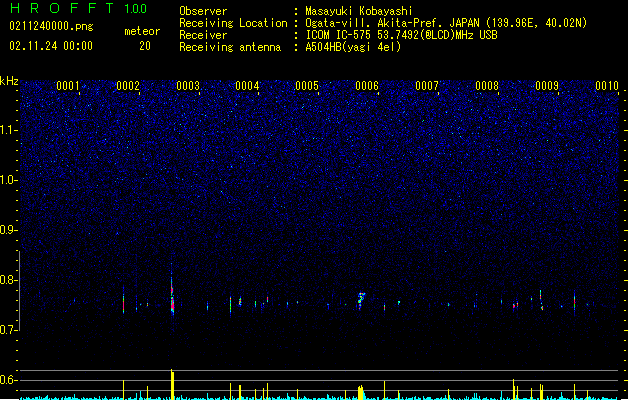Click the 1.1 frequency axis label

tap(9, 130)
